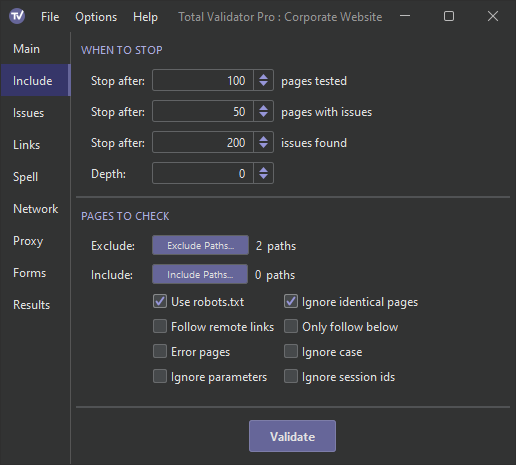516x465 pixels.
Task: Click the pages tested value field
Action: 203,80
